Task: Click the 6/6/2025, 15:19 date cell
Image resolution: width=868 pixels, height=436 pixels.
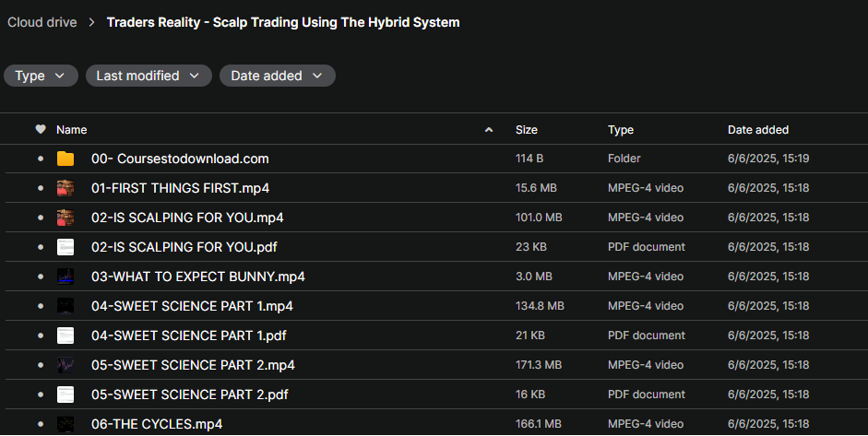Action: [768, 159]
